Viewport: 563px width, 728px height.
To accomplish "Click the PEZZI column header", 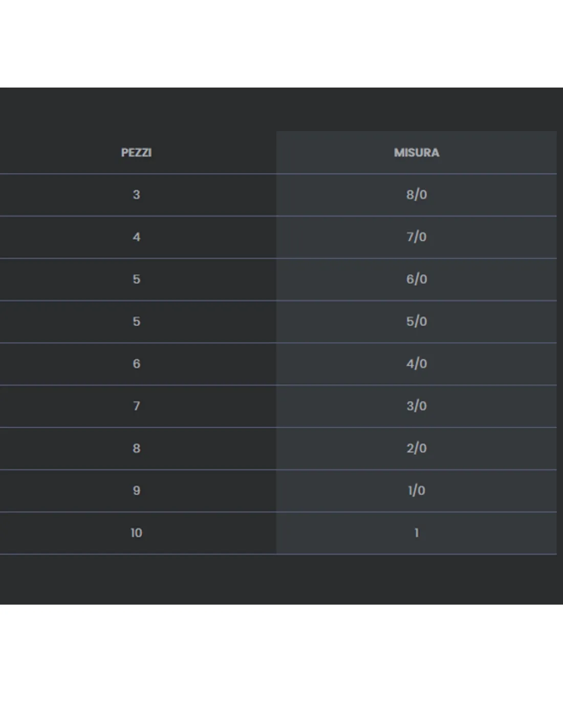I will click(x=136, y=153).
